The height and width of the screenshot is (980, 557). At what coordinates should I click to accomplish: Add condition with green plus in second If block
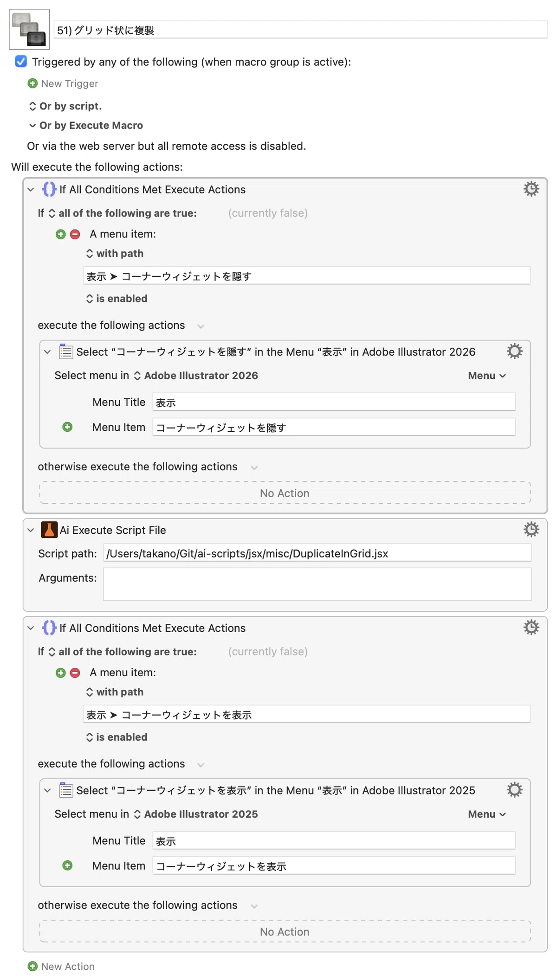(x=60, y=673)
